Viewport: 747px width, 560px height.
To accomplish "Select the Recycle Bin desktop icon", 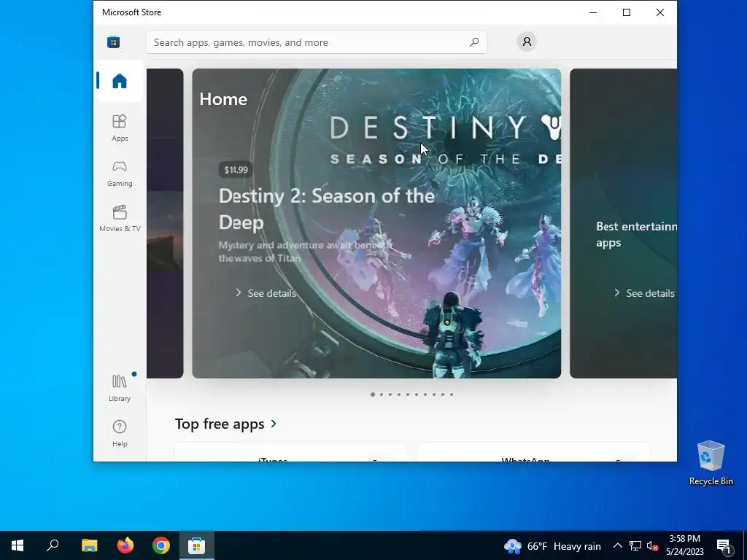I will [711, 463].
